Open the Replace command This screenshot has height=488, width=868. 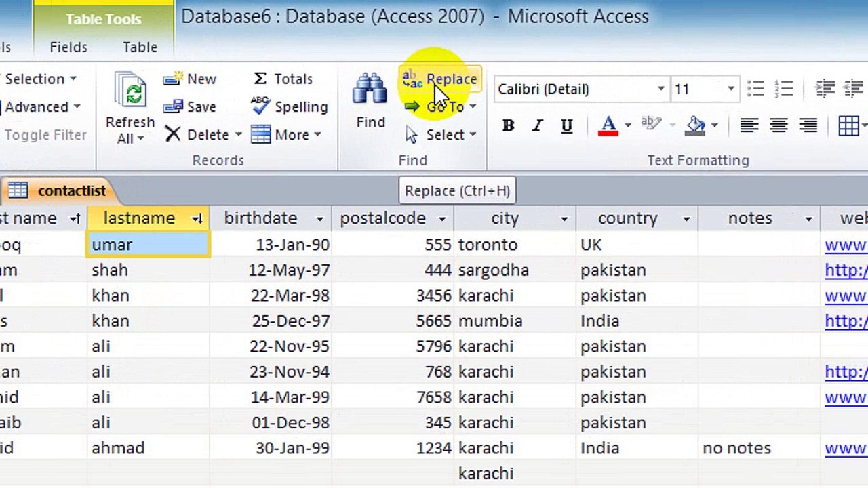point(440,79)
